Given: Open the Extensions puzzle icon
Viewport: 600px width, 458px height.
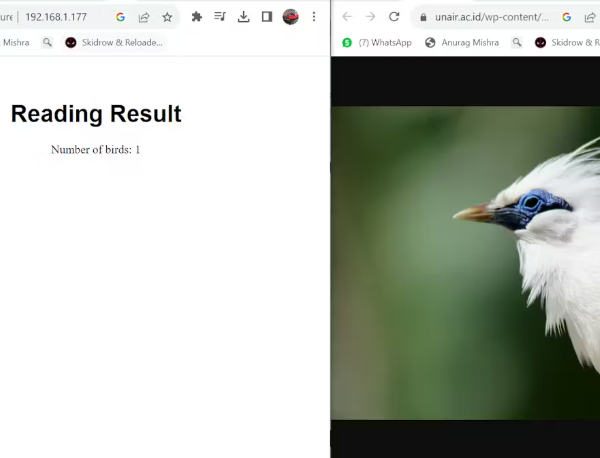Looking at the screenshot, I should point(197,16).
